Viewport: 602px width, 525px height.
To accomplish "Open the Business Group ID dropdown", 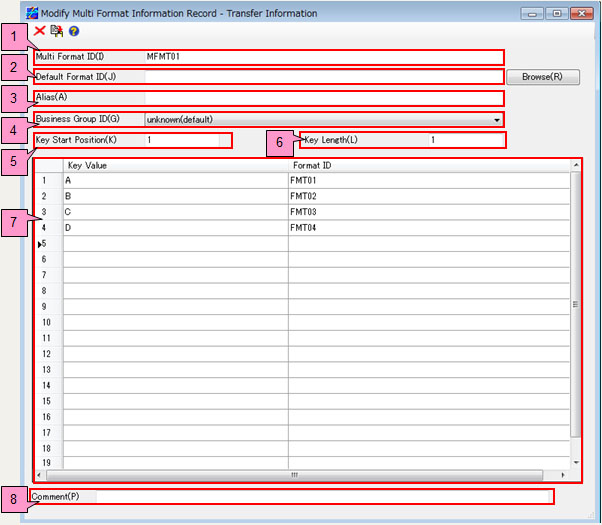I will (497, 119).
